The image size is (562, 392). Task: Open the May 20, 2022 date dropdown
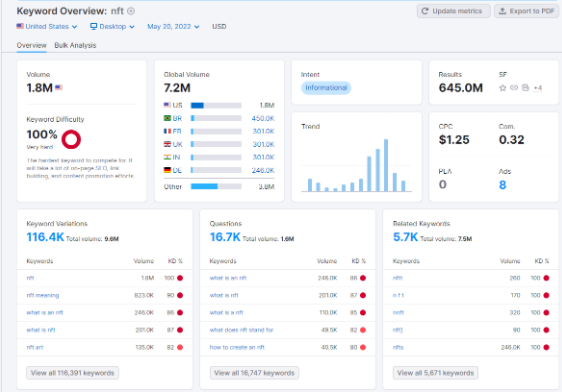click(173, 27)
